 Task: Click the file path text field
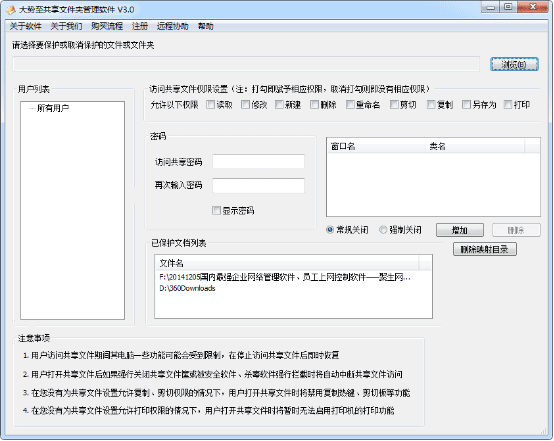246,64
